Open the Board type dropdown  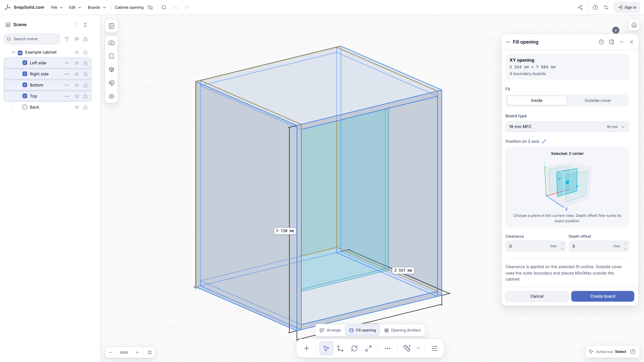[x=567, y=127]
